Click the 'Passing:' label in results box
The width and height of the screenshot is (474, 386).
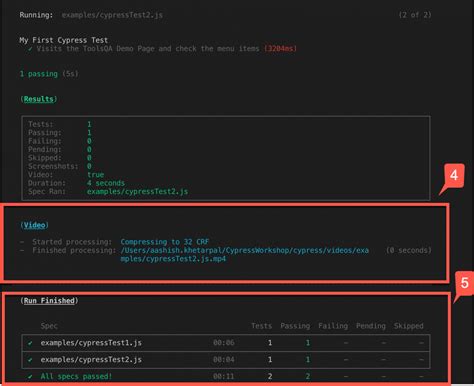45,133
